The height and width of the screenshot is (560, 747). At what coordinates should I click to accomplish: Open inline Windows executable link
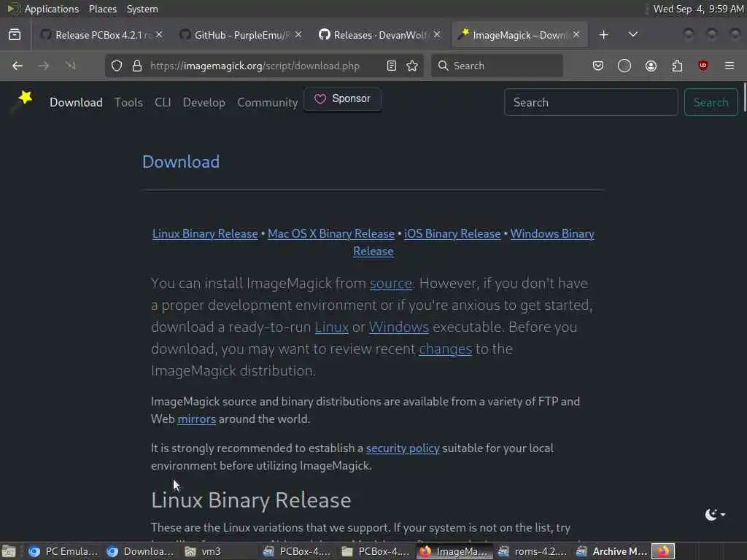coord(399,327)
